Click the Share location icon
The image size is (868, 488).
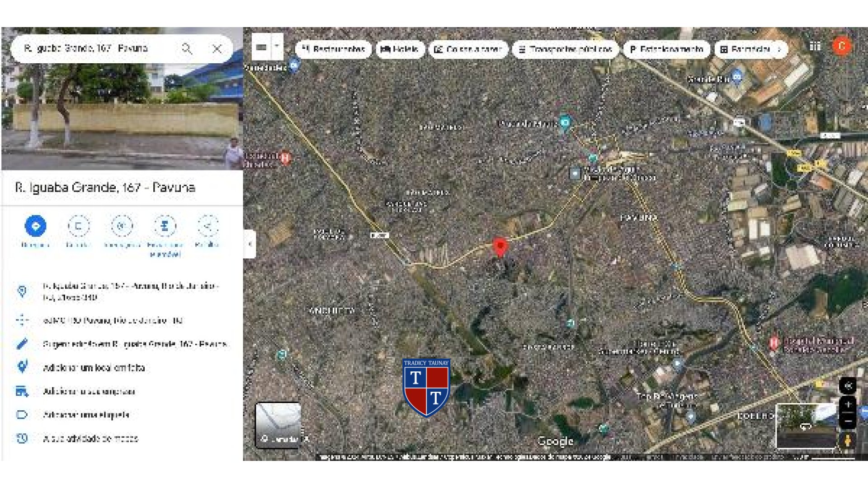click(208, 226)
